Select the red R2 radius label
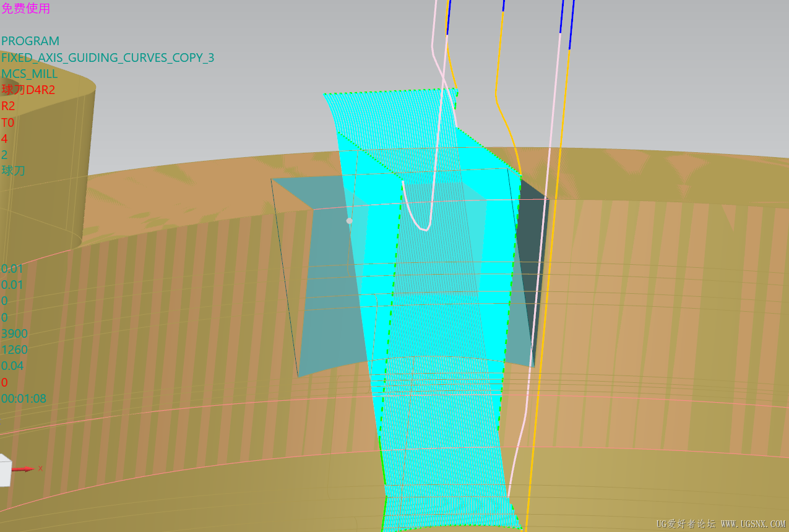Image resolution: width=789 pixels, height=532 pixels. tap(8, 106)
